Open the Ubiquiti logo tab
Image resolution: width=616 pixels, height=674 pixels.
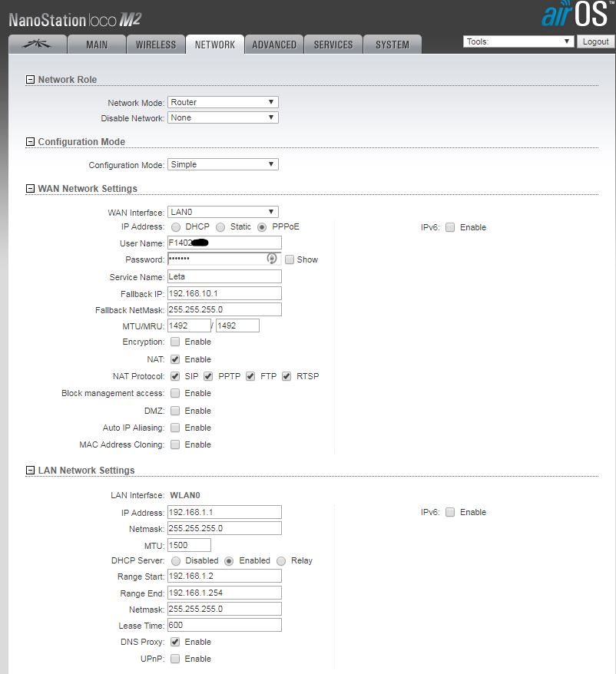(x=38, y=45)
